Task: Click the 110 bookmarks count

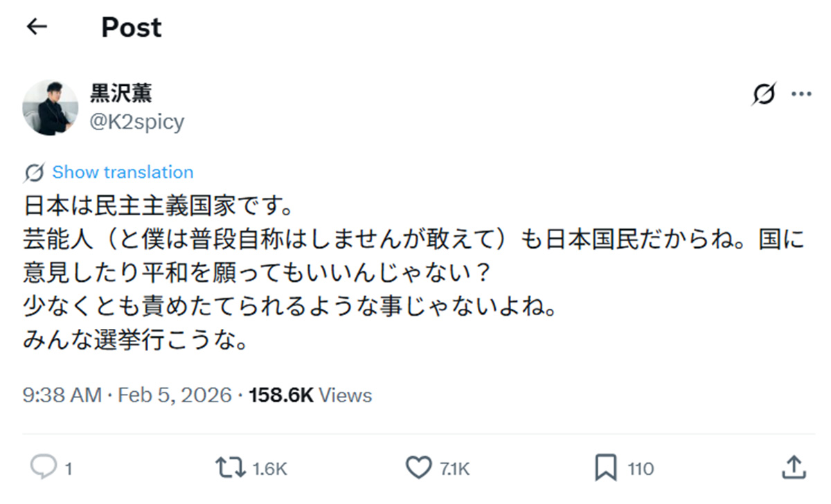Action: click(641, 469)
